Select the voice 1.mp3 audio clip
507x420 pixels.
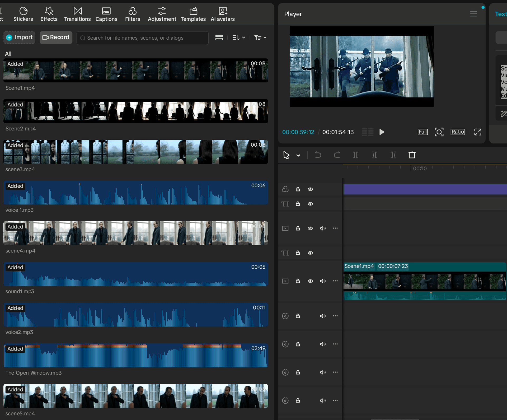pyautogui.click(x=136, y=192)
